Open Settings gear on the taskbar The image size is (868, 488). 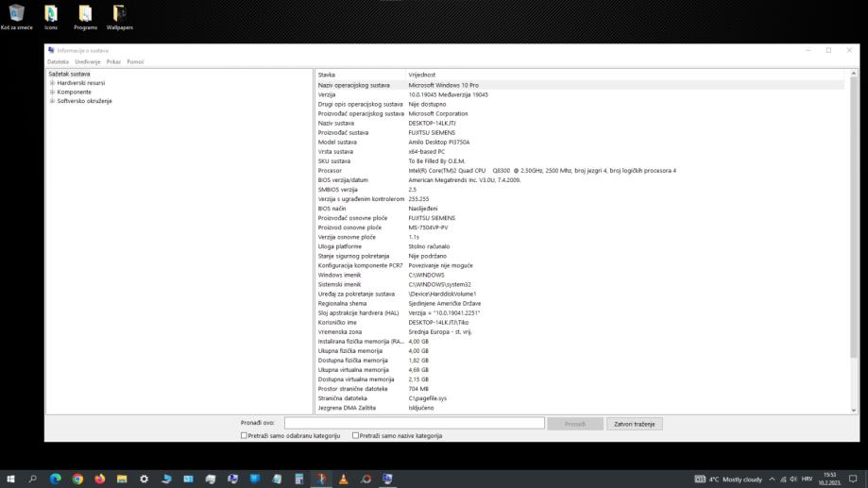click(144, 479)
